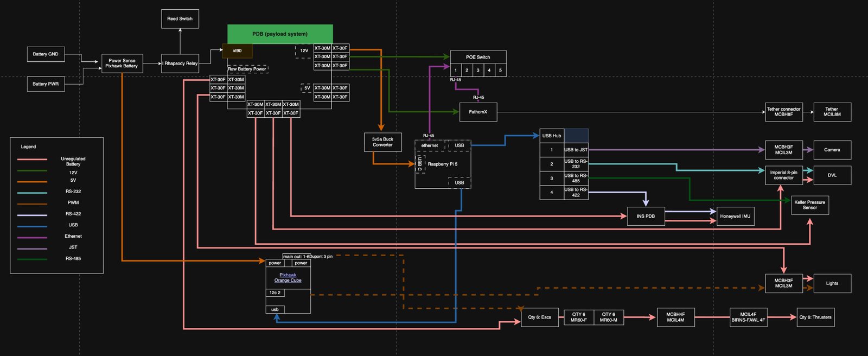Click the Ethernet legend label
Viewport: 868px width, 356px height.
coord(73,236)
